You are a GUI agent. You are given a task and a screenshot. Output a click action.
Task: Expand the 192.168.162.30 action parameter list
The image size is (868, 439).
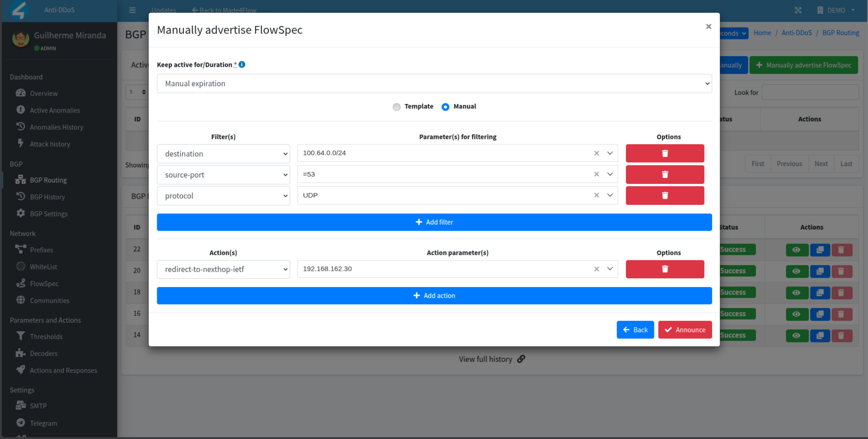click(610, 269)
